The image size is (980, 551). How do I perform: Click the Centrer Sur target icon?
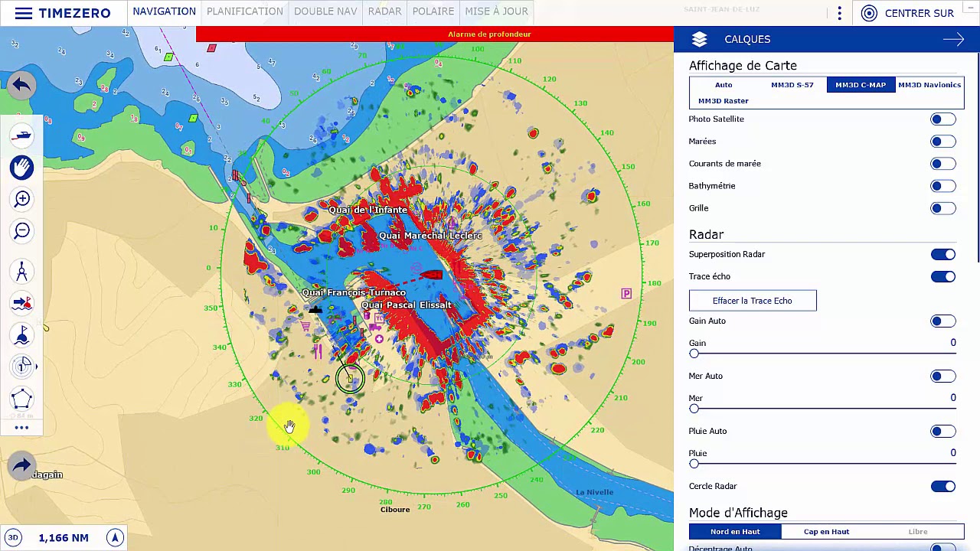(x=868, y=13)
